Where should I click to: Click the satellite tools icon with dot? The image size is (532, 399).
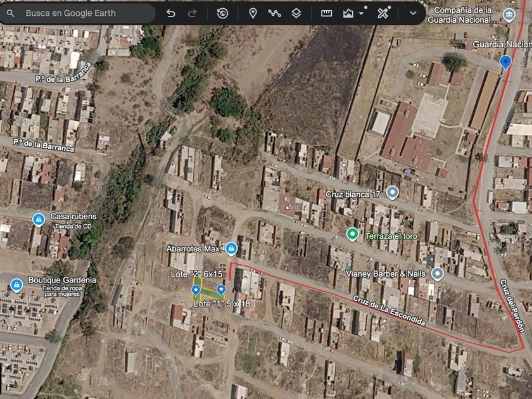(x=383, y=13)
